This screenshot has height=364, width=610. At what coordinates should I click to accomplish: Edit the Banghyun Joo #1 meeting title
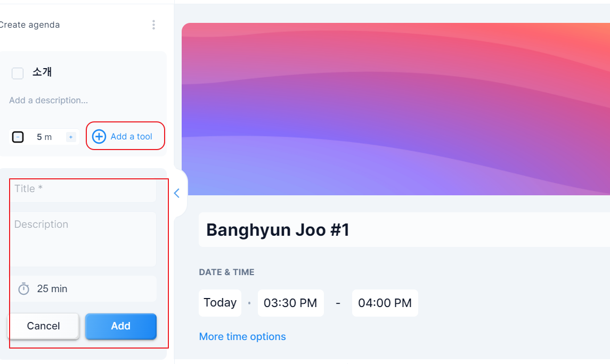coord(404,229)
